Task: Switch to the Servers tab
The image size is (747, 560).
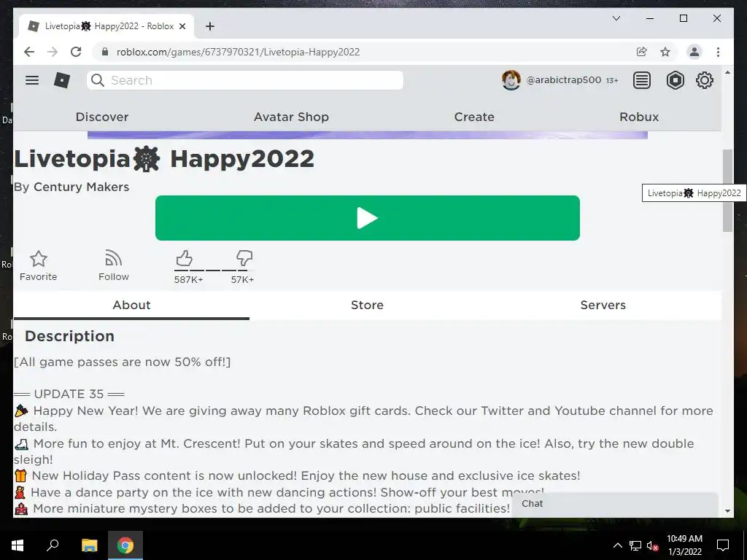Action: tap(603, 305)
